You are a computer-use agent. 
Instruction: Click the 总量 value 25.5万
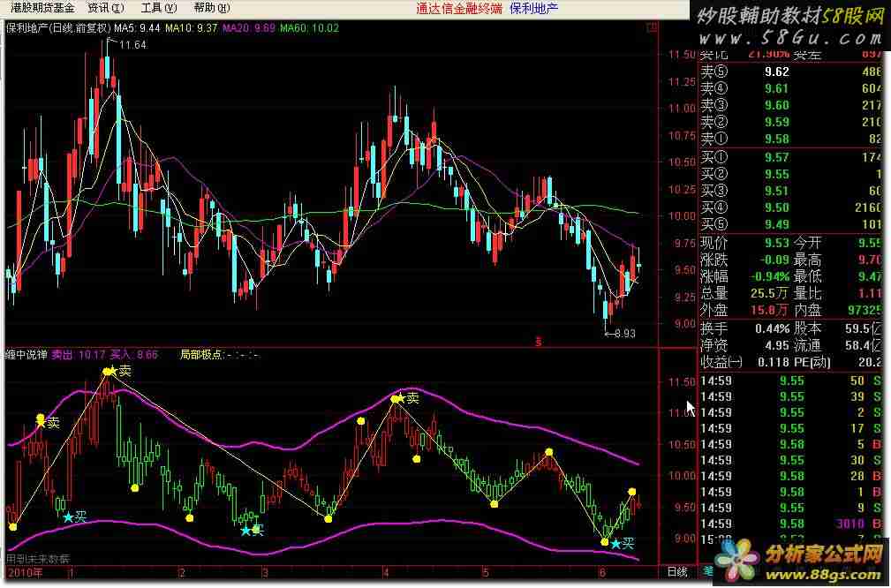pos(770,293)
